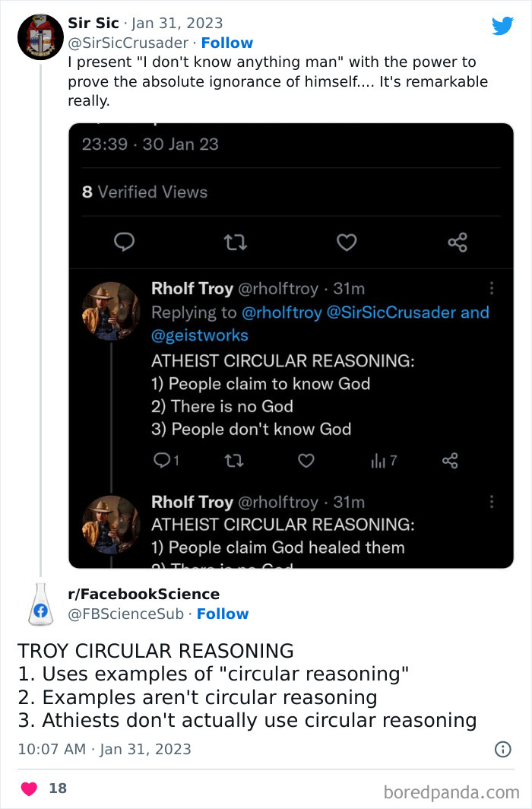Open r/FacebookScience flask avatar
The width and height of the screenshot is (532, 809).
point(40,604)
